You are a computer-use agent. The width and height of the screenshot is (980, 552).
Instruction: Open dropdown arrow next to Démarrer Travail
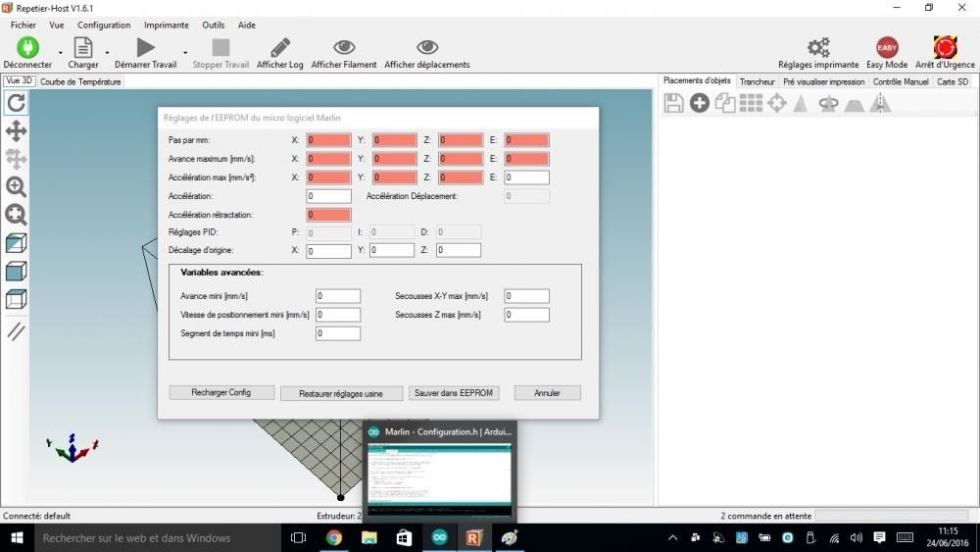tap(185, 53)
